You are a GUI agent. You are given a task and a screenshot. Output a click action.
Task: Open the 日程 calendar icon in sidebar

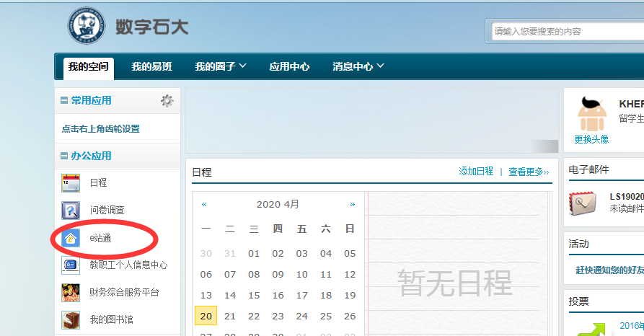point(71,183)
